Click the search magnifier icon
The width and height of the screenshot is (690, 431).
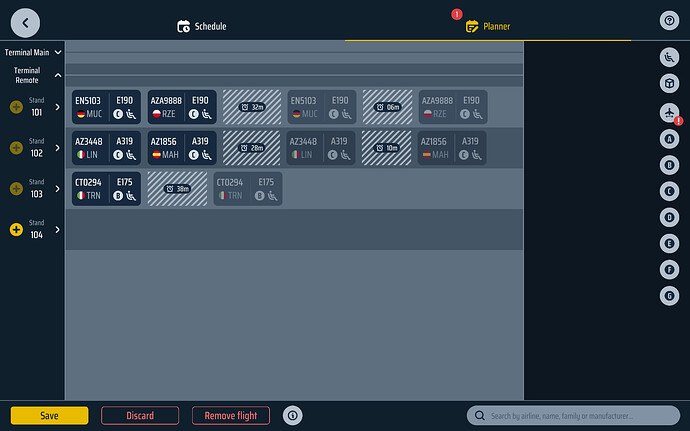click(x=480, y=416)
